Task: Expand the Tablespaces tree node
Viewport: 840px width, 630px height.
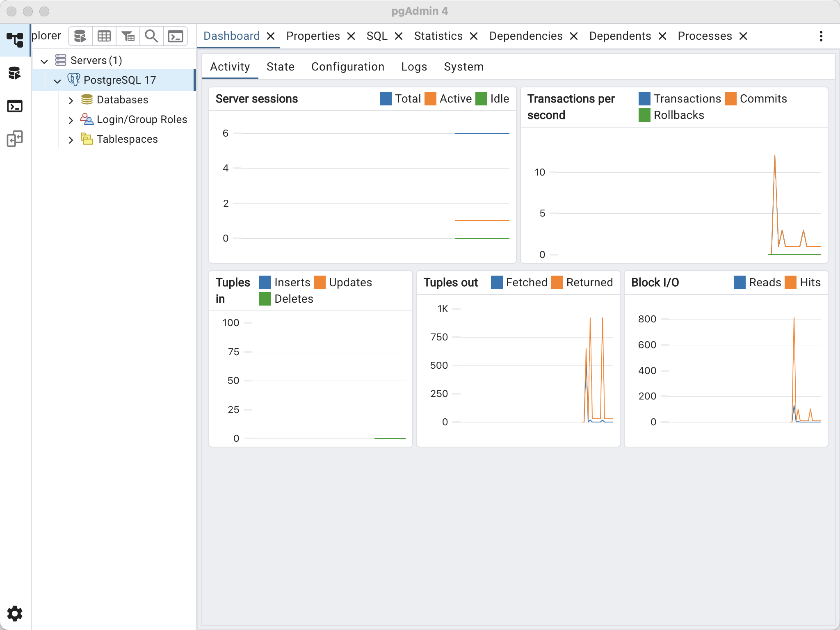Action: point(71,139)
